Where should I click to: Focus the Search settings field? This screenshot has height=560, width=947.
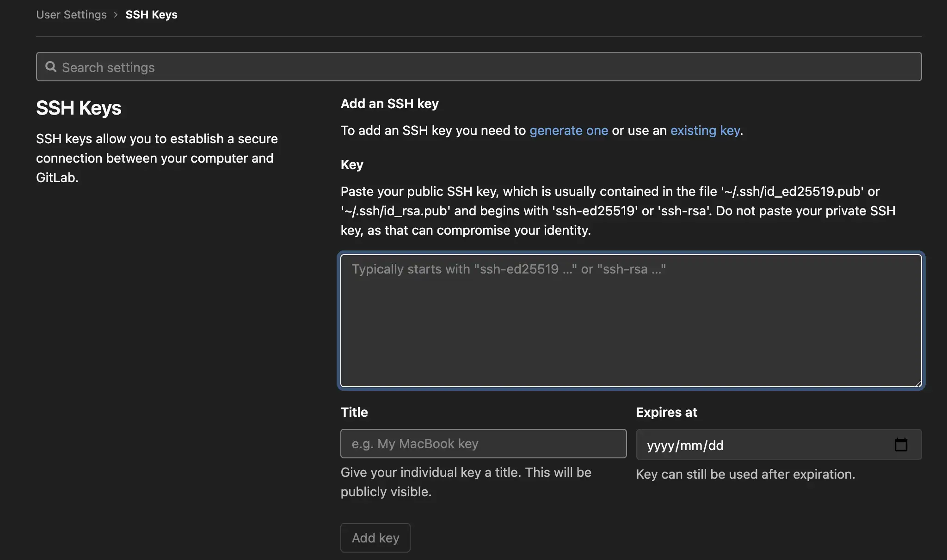pyautogui.click(x=479, y=67)
